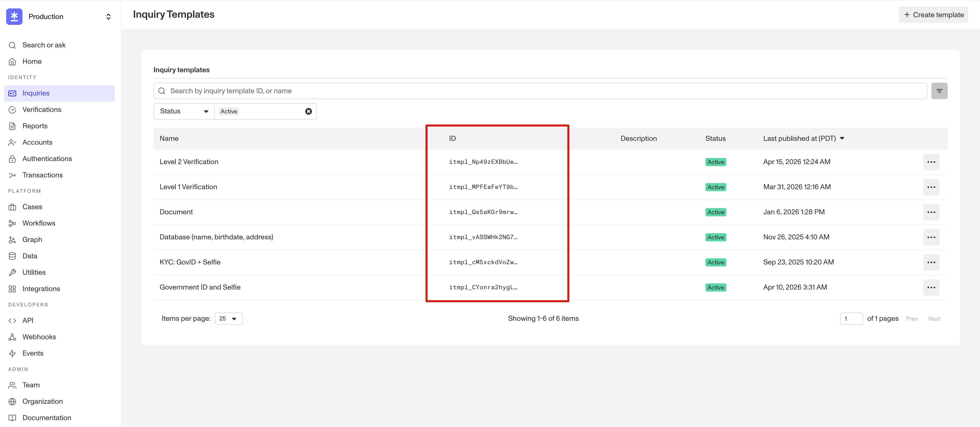
Task: Open the filter options button beside search
Action: click(x=939, y=91)
